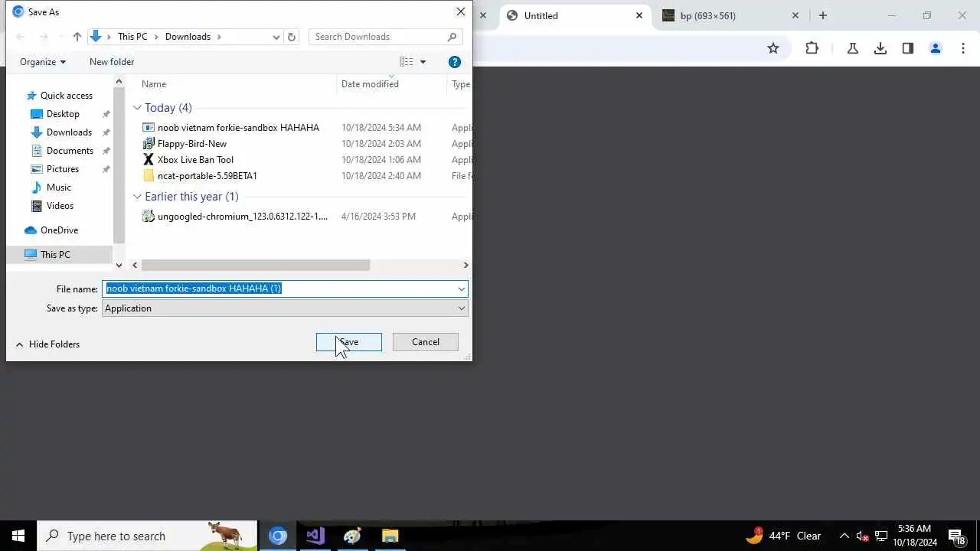Open Chrome extensions puzzle icon
980x551 pixels.
812,48
